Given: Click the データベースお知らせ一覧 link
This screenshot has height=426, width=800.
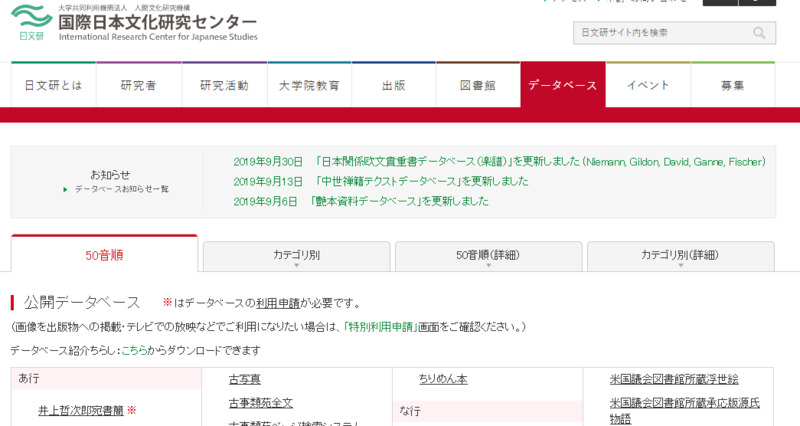Looking at the screenshot, I should tap(121, 189).
